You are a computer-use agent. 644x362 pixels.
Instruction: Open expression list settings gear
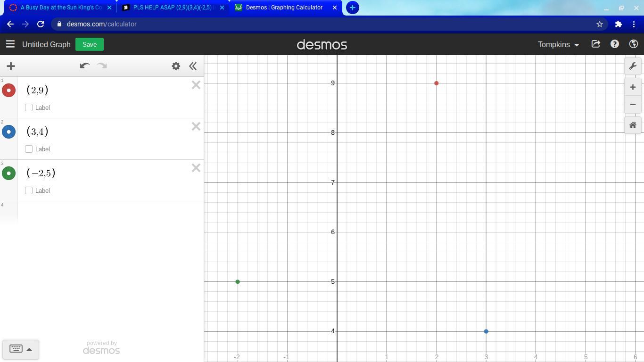pyautogui.click(x=176, y=66)
